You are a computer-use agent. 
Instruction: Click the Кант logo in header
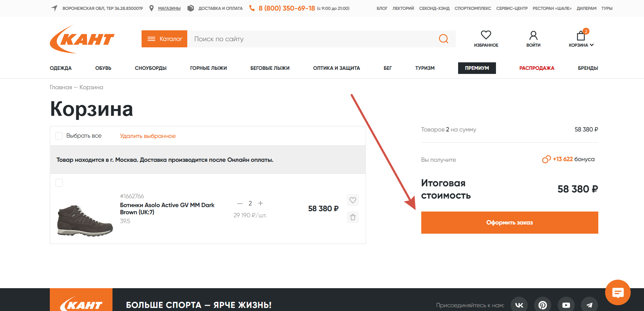click(82, 39)
